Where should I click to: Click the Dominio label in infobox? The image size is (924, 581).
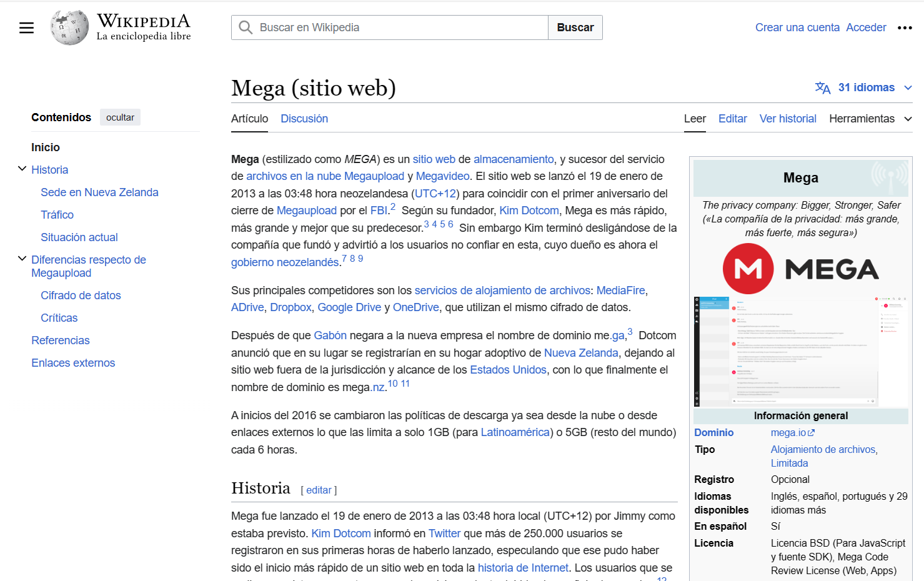click(713, 433)
